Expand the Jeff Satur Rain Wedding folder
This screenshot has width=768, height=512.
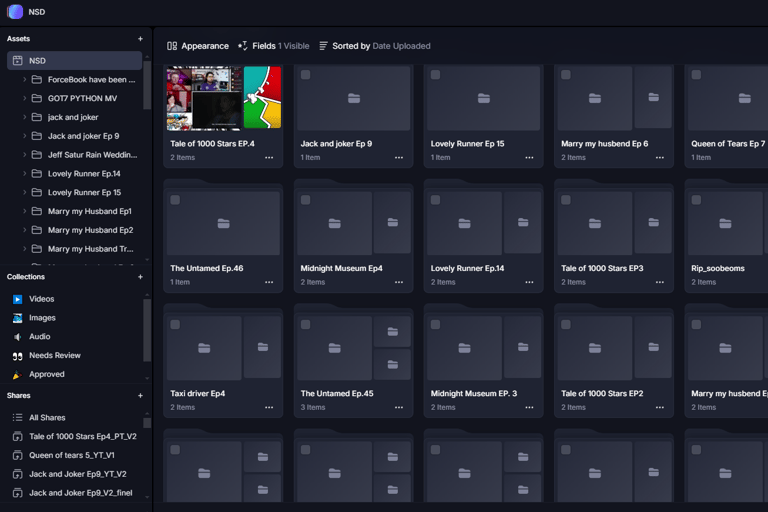tap(24, 155)
